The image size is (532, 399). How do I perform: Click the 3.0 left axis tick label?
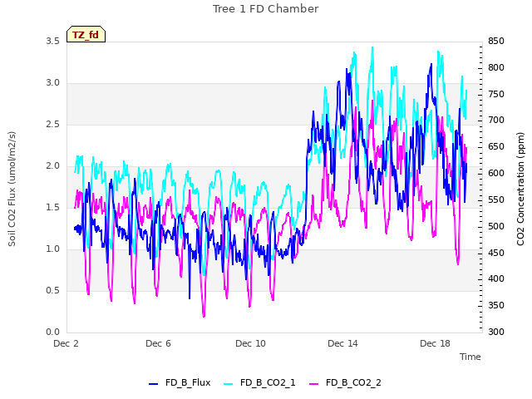(53, 83)
